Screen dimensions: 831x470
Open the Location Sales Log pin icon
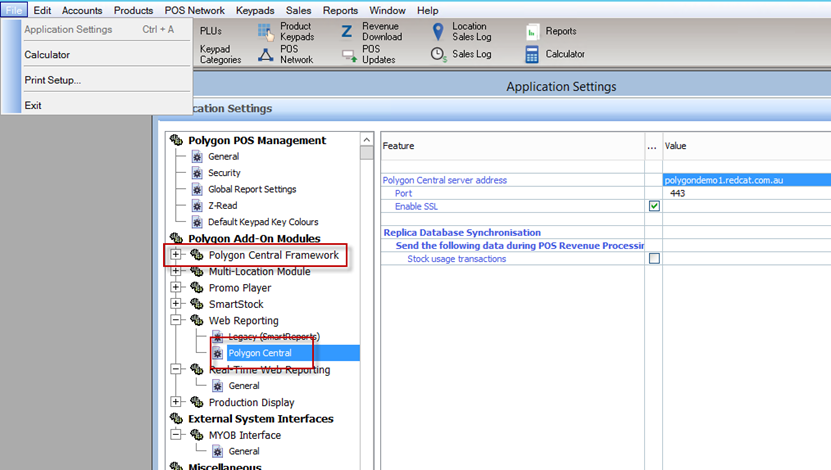coord(438,32)
